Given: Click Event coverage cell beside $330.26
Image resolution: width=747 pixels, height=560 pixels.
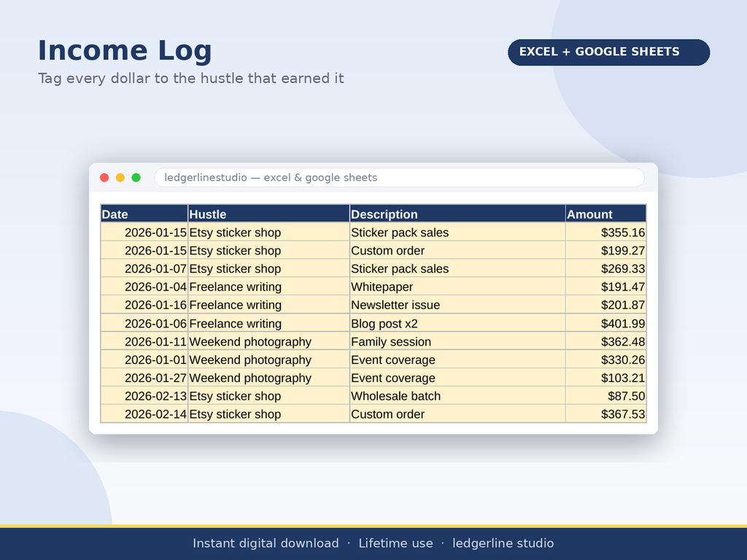Looking at the screenshot, I should click(x=457, y=359).
